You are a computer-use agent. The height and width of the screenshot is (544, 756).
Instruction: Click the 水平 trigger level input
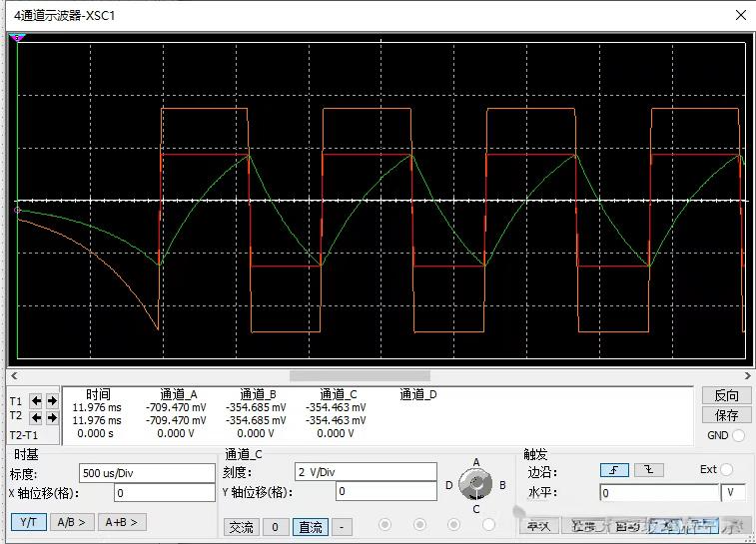pos(659,492)
